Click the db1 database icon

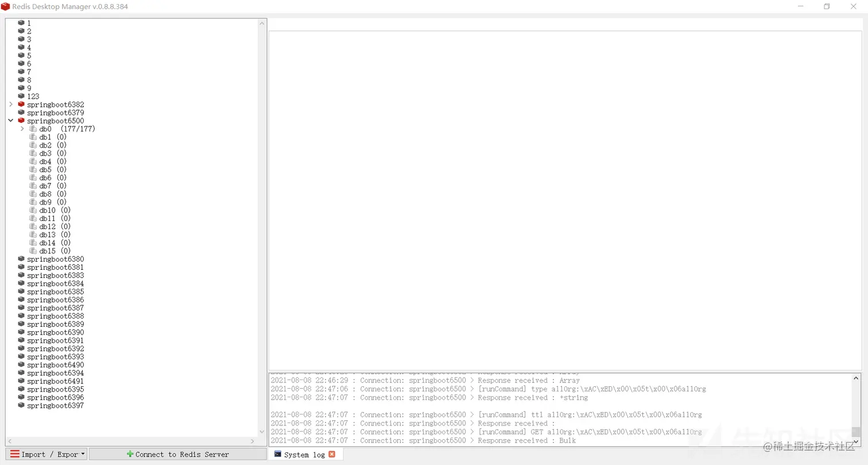point(33,137)
